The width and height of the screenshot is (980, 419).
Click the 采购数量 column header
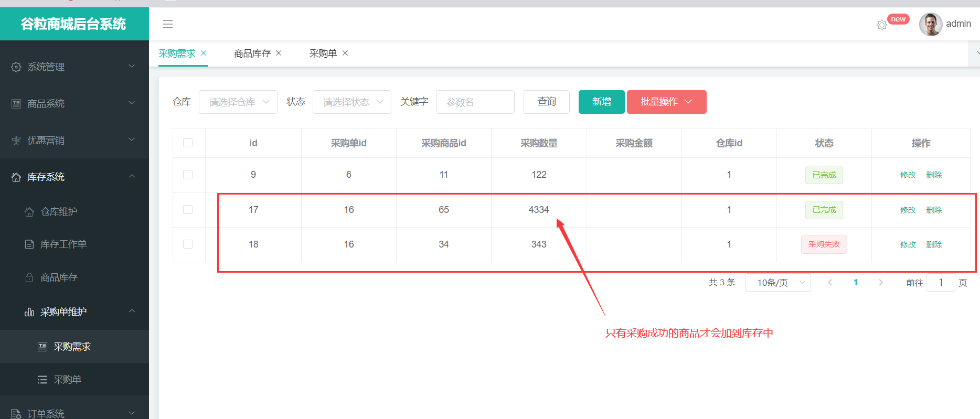pyautogui.click(x=539, y=143)
